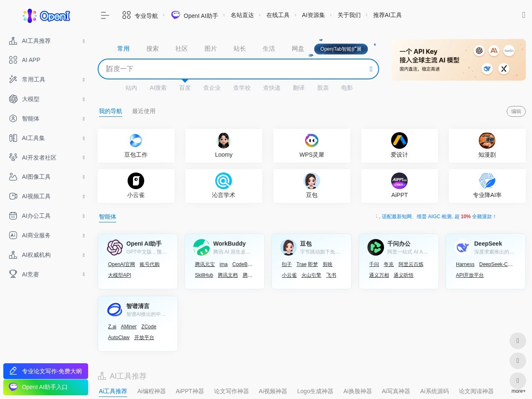
Task: Switch to the 图片 search category tab
Action: point(211,49)
